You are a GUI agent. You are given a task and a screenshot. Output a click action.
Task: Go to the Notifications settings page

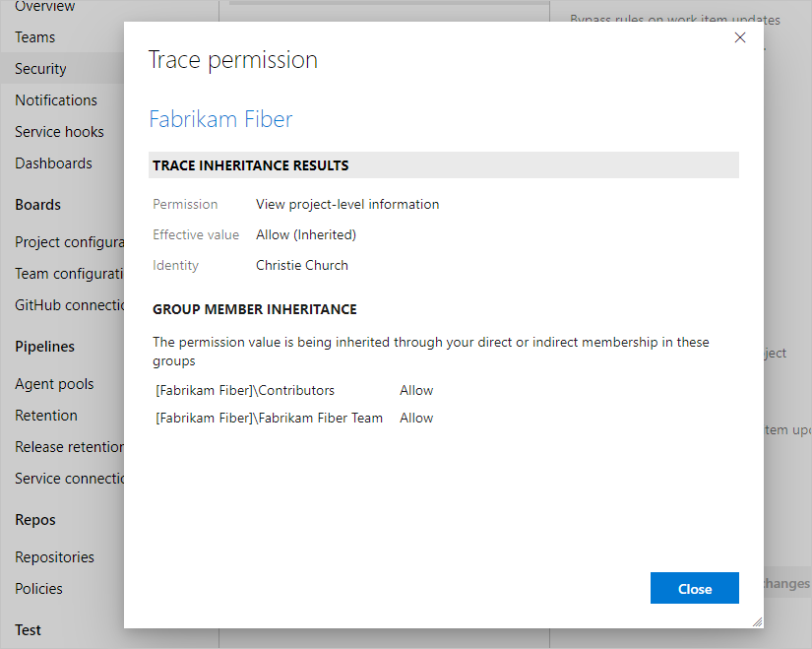tap(55, 99)
